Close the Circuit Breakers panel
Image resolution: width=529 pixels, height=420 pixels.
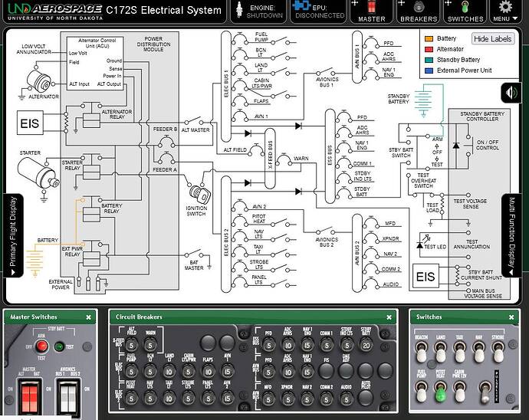tap(390, 317)
